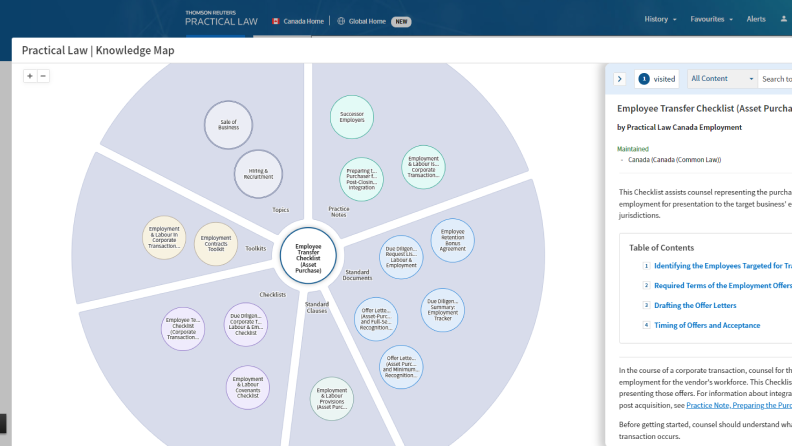
Task: Open Alerts in the top navigation
Action: (x=756, y=19)
